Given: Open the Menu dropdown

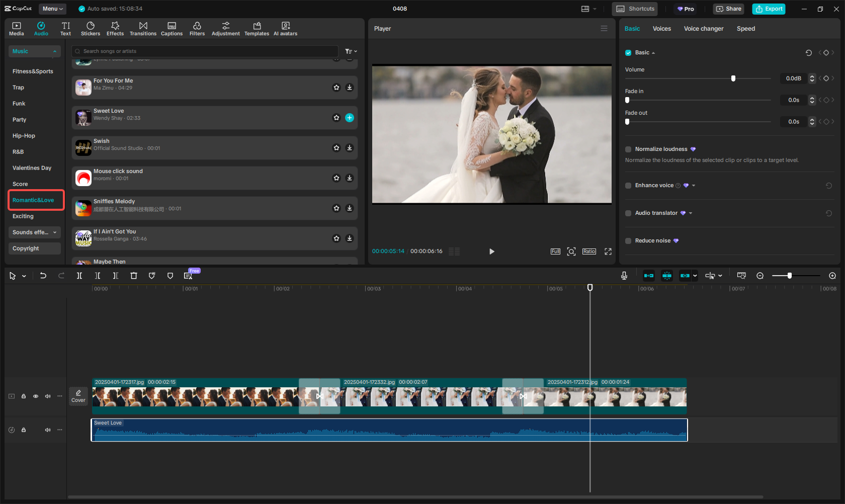Looking at the screenshot, I should [52, 9].
